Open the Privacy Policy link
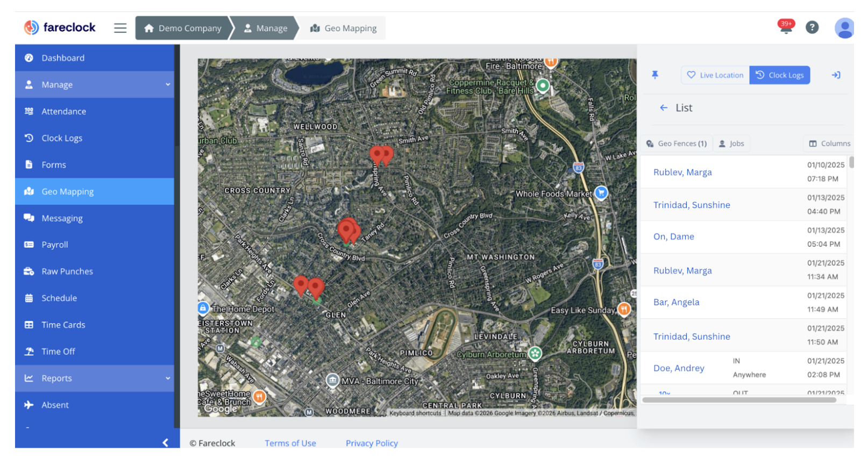 point(372,443)
